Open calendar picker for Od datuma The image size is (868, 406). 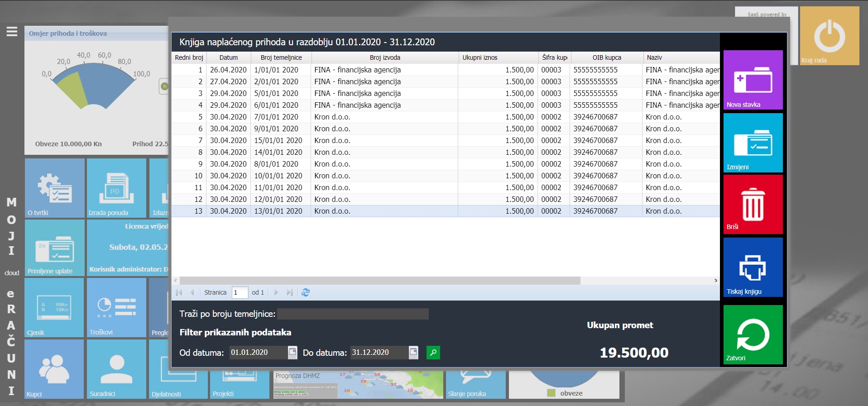[293, 352]
